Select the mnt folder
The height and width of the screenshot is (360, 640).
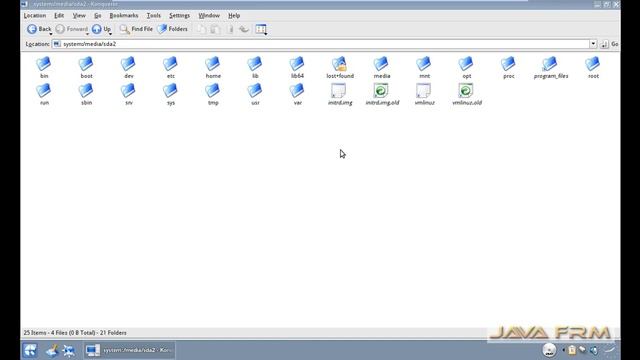(x=424, y=67)
